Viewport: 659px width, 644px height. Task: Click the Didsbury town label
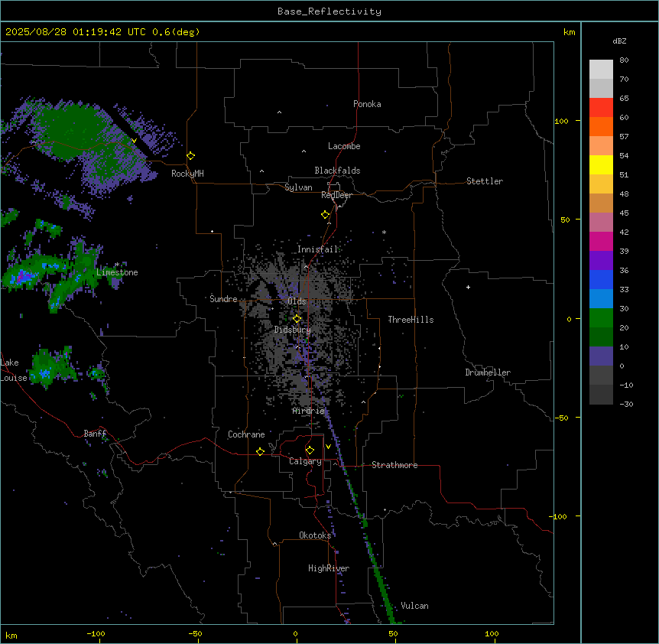click(x=293, y=330)
